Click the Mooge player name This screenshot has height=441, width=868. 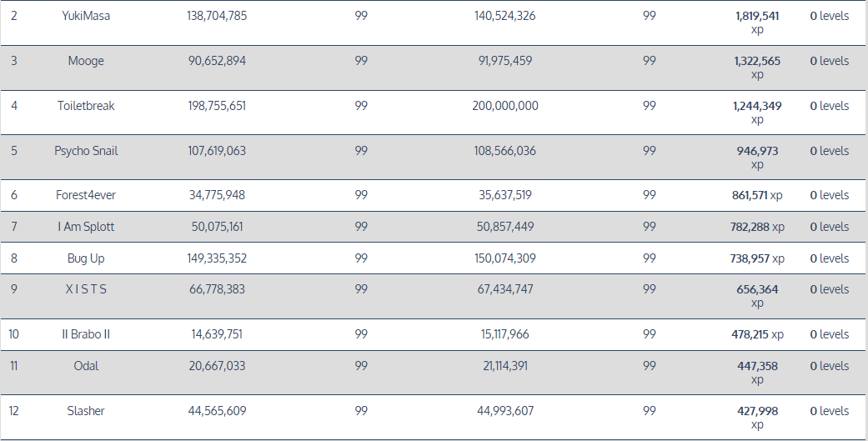86,61
